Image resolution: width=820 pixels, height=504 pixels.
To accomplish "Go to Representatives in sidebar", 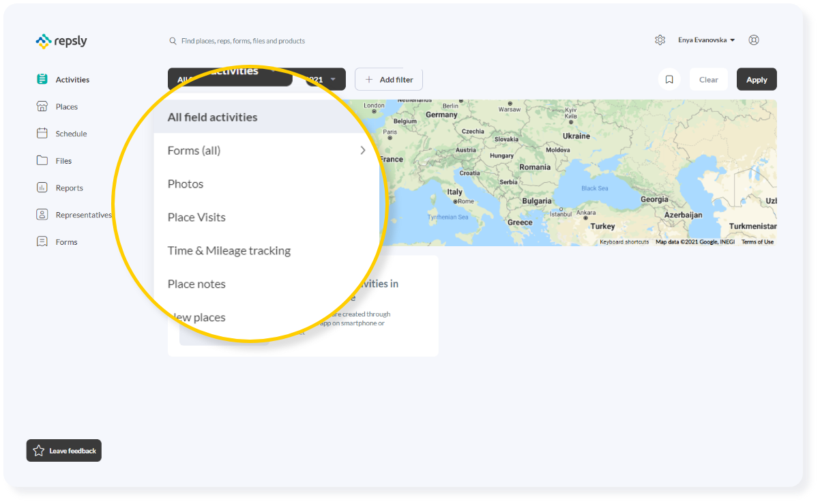I will coord(83,215).
